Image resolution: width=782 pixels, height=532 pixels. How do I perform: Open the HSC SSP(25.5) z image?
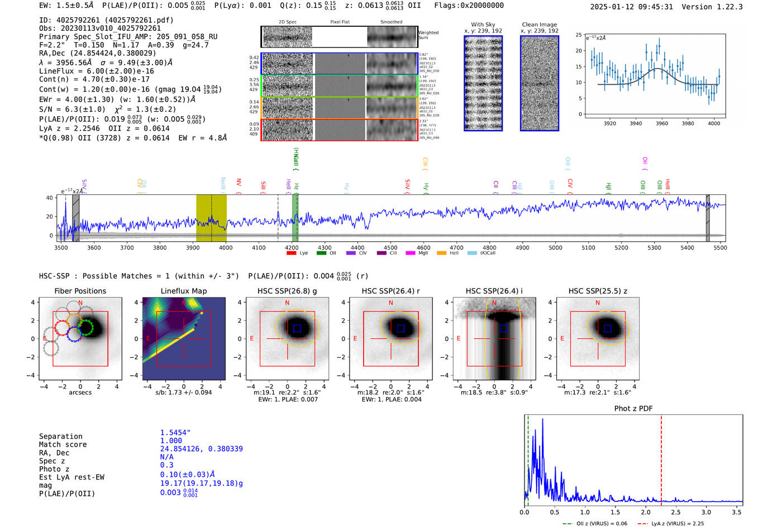click(x=598, y=339)
